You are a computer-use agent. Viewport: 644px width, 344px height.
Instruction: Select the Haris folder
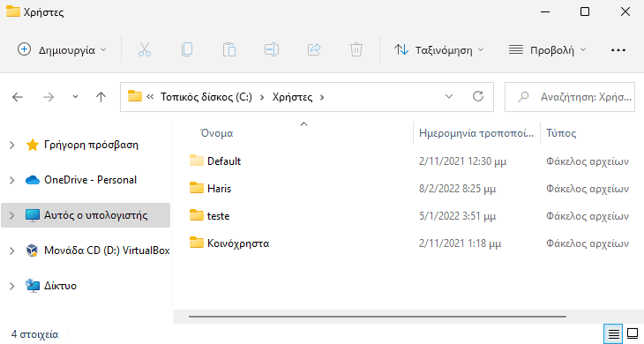[220, 189]
